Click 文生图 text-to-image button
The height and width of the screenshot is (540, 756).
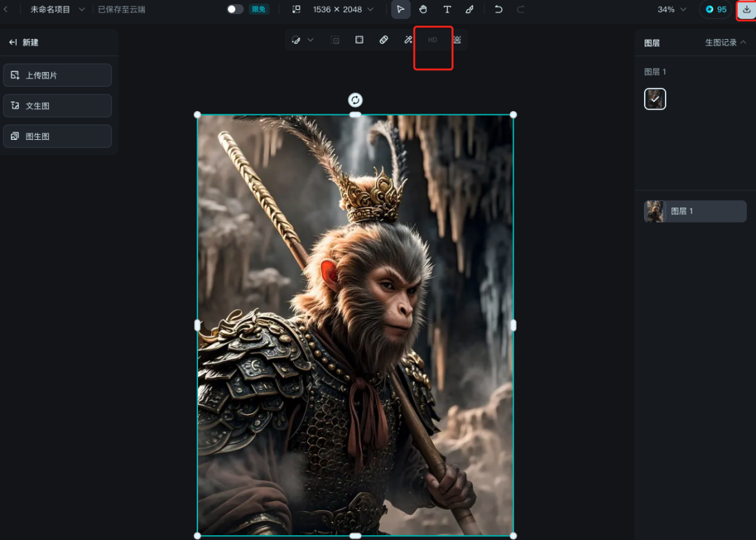coord(57,106)
